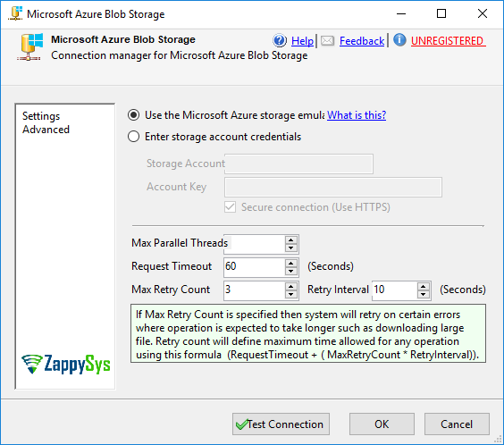This screenshot has height=445, width=504.
Task: Click the ZappySys logo
Action: 66,364
